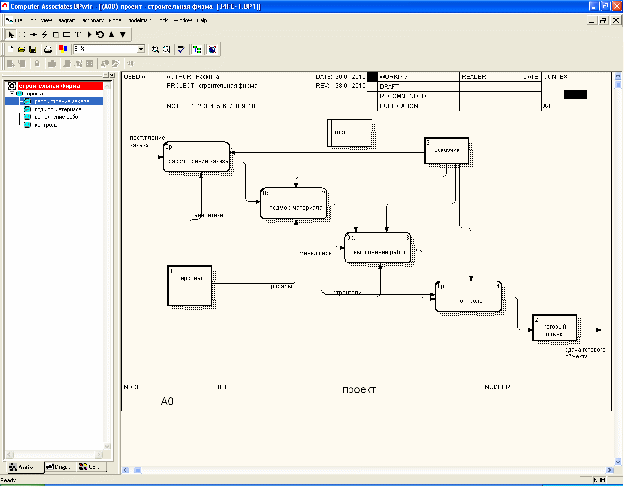Image resolution: width=624 pixels, height=487 pixels.
Task: Toggle the spell check checkmark button
Action: point(180,48)
